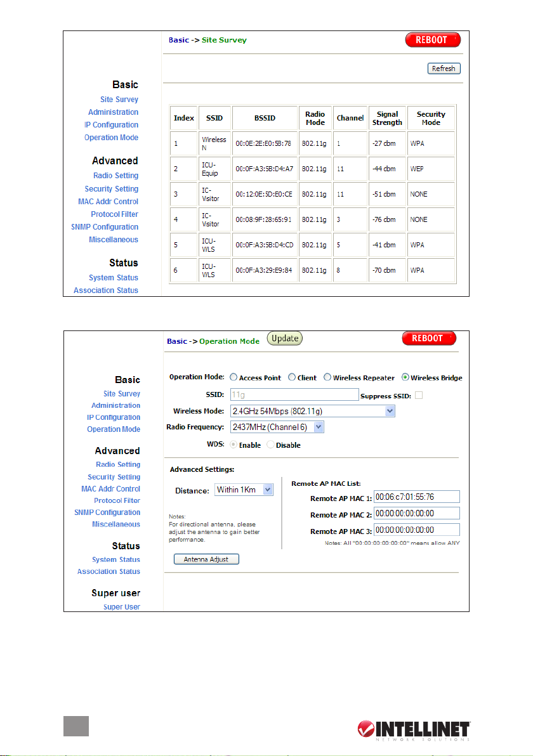Open IP Configuration in the lower sidebar

tap(114, 417)
